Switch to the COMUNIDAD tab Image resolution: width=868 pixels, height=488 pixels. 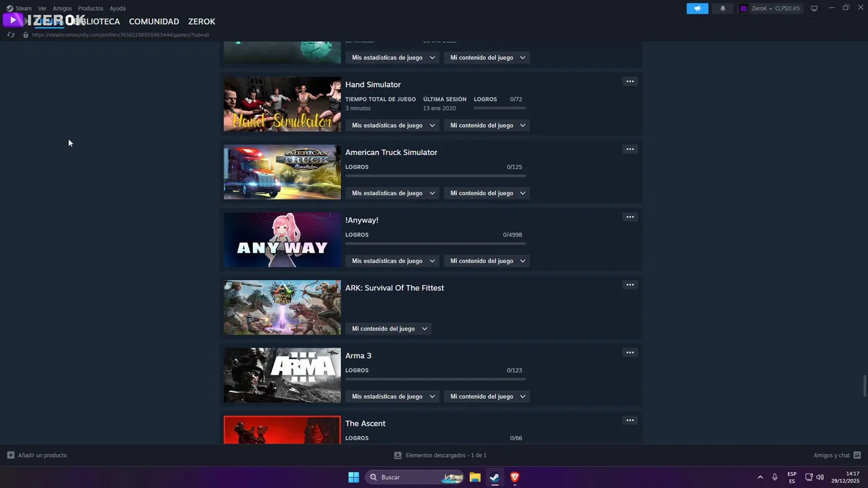[154, 22]
